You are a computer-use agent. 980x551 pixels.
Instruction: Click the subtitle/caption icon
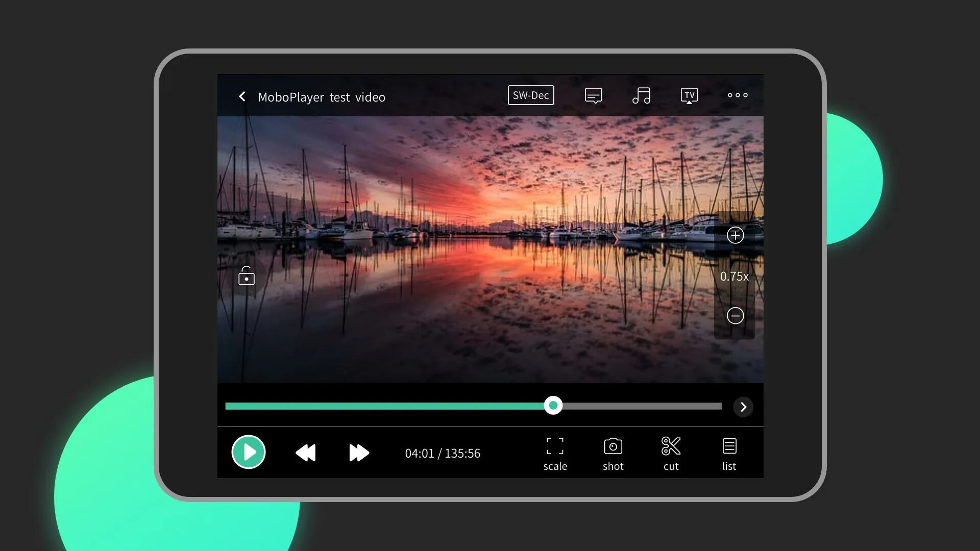pos(592,95)
